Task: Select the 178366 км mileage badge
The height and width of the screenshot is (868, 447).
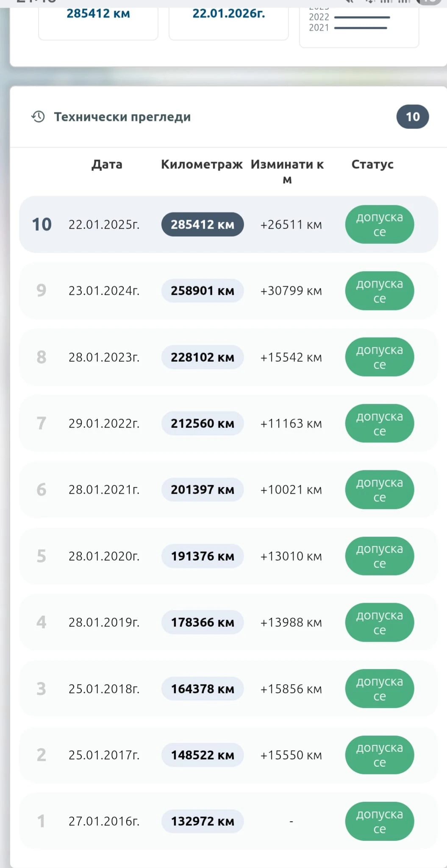Action: 203,622
